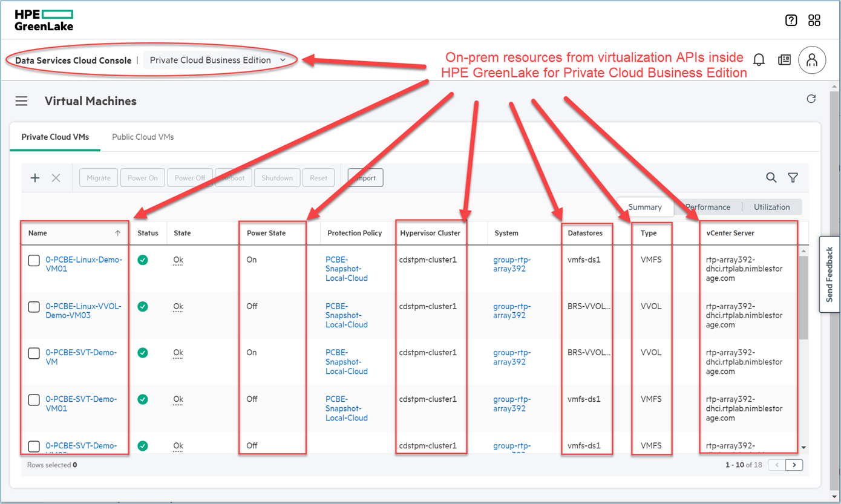Open the apps grid launcher icon
Screen dimensions: 841x504
coord(814,21)
